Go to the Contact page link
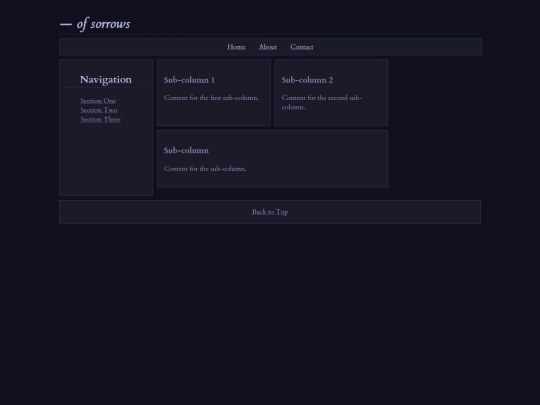The height and width of the screenshot is (405, 540). click(302, 47)
